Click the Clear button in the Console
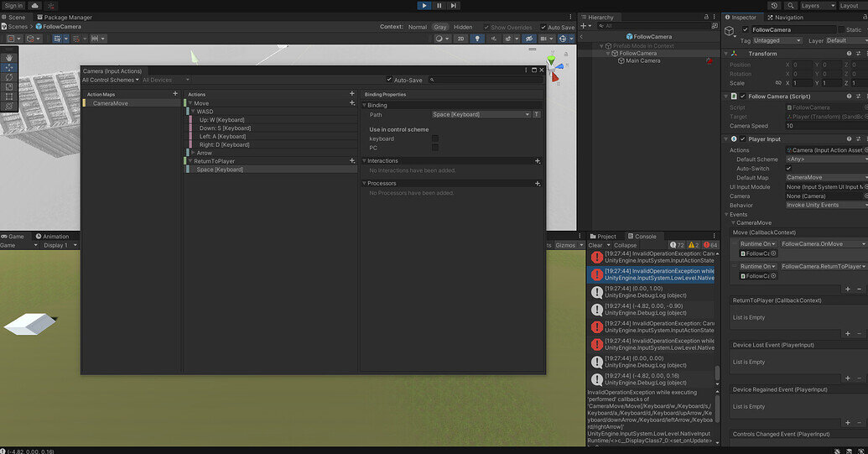 pyautogui.click(x=595, y=245)
